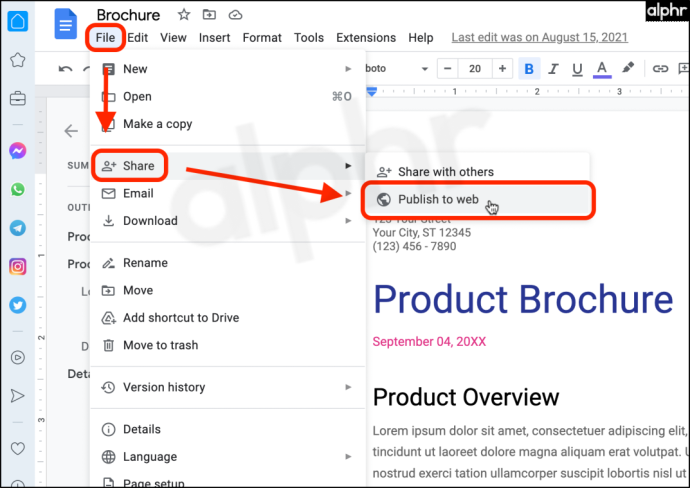Expand the Download submenu arrow
690x488 pixels.
pos(348,220)
